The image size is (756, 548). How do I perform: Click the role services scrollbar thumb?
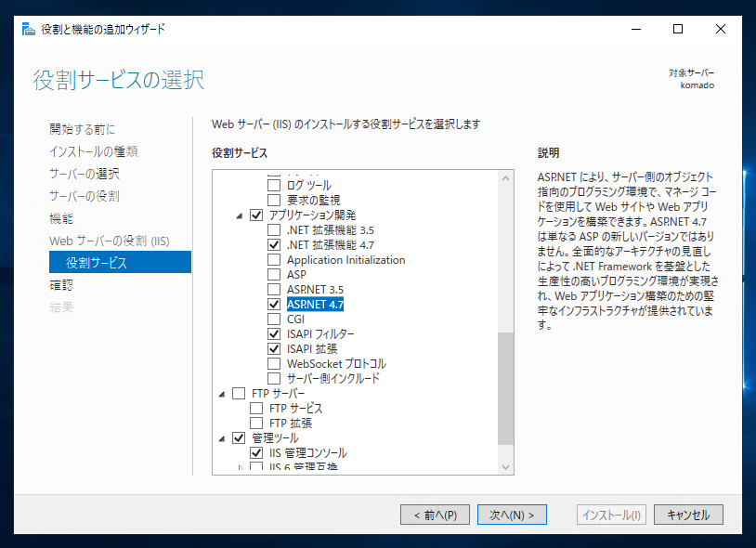[x=506, y=388]
